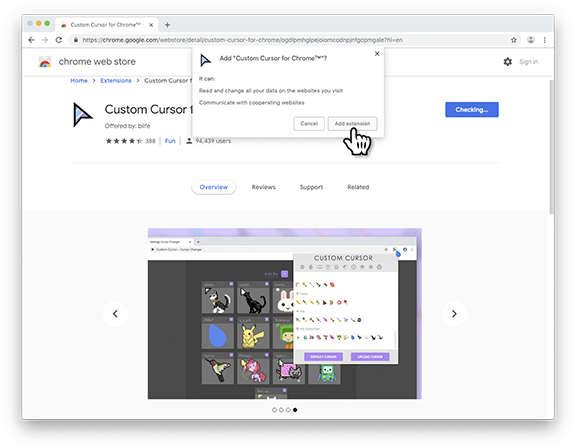The image size is (575, 448).
Task: Select the third carousel dot
Action: 288,410
